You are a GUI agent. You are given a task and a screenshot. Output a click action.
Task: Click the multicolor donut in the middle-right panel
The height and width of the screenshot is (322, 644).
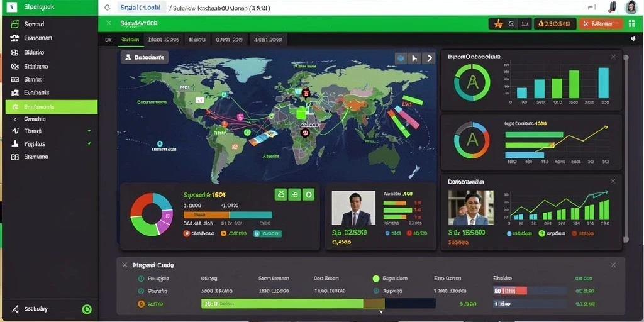[x=472, y=140]
